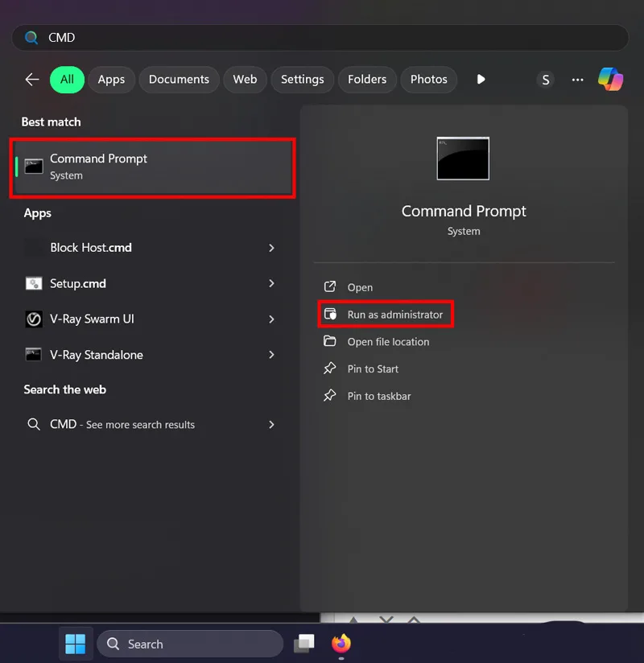Click the Run as administrator shield icon
Viewport: 644px width, 663px height.
point(330,314)
